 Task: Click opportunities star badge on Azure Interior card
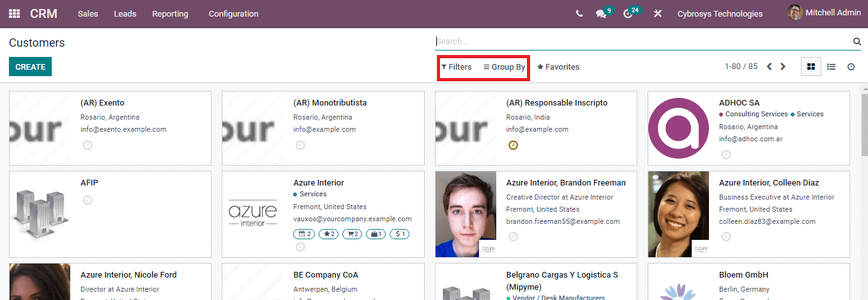coord(328,234)
